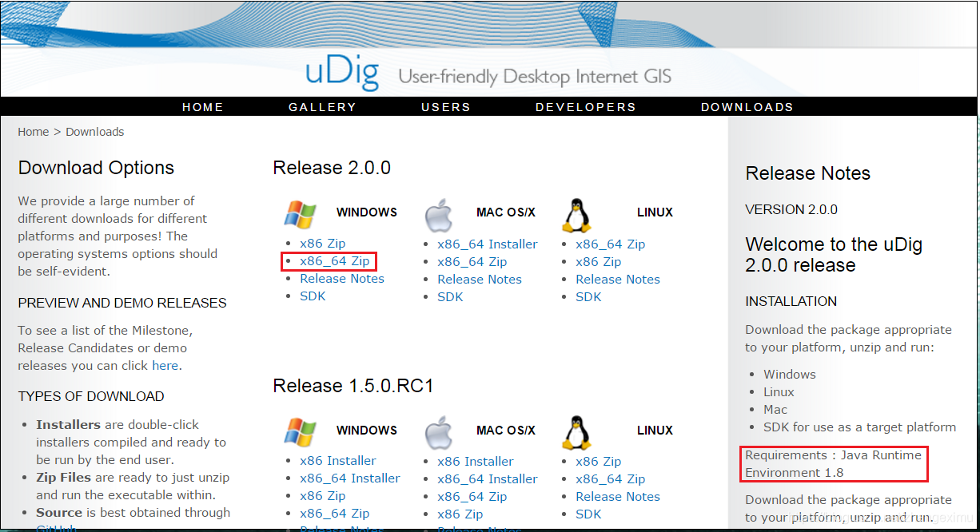This screenshot has height=532, width=980.
Task: Open Linux Release Notes for Release 2.0.0
Action: 618,280
